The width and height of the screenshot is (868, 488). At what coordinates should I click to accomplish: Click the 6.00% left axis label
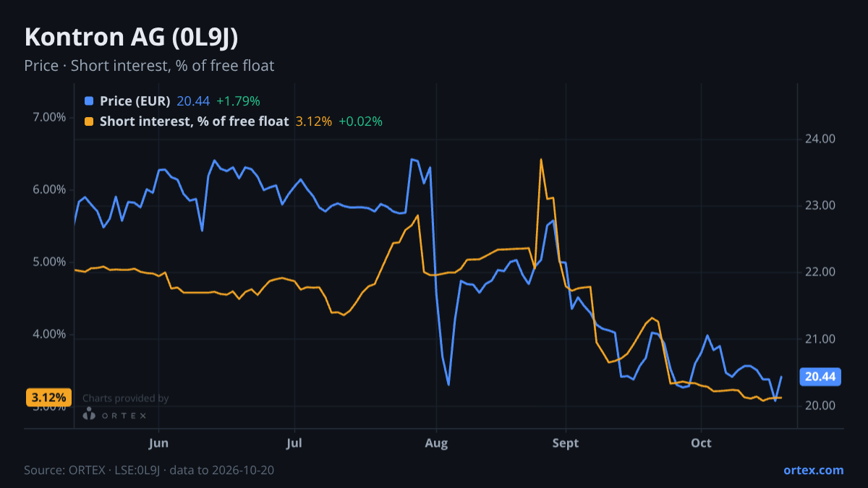48,189
